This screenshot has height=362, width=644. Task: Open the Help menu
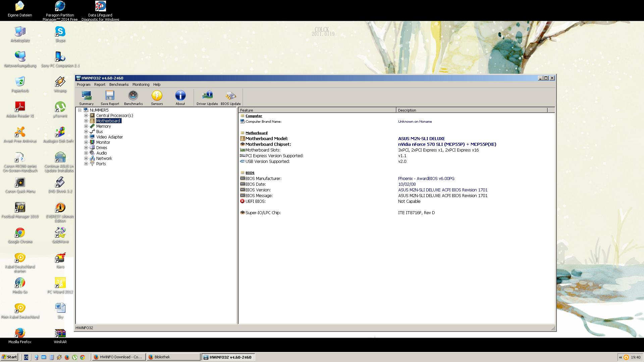point(157,84)
